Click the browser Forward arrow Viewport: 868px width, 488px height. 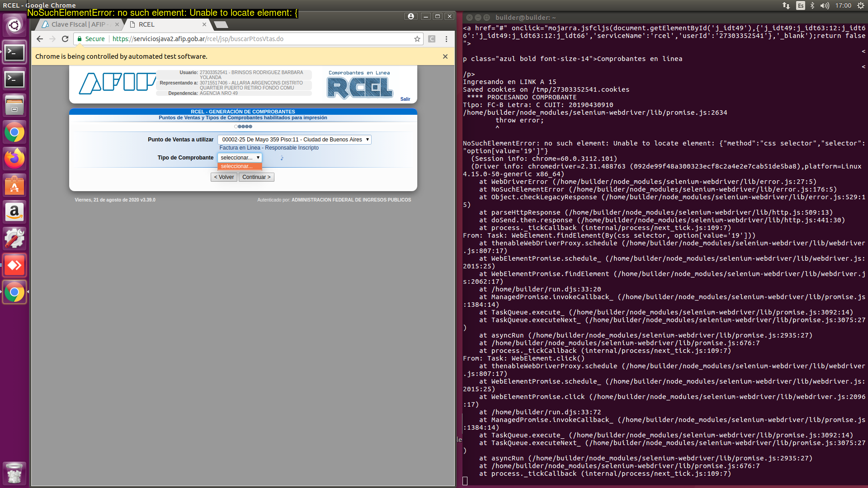[x=52, y=39]
